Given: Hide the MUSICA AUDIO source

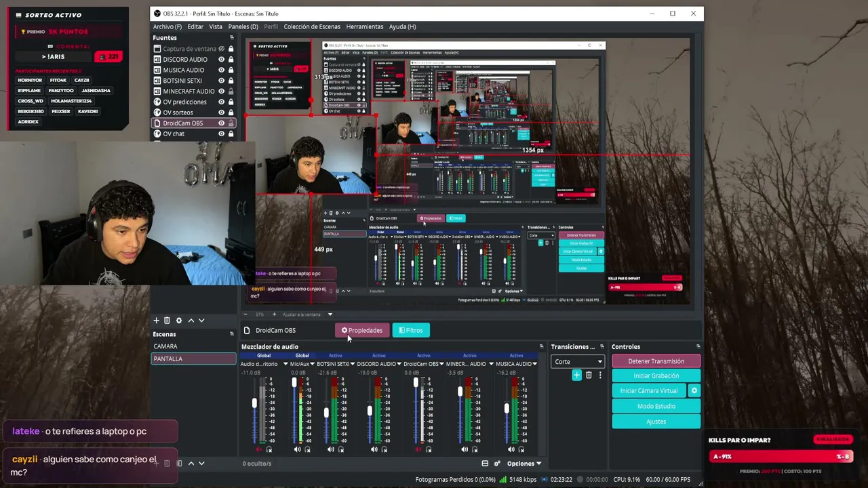Looking at the screenshot, I should [221, 70].
